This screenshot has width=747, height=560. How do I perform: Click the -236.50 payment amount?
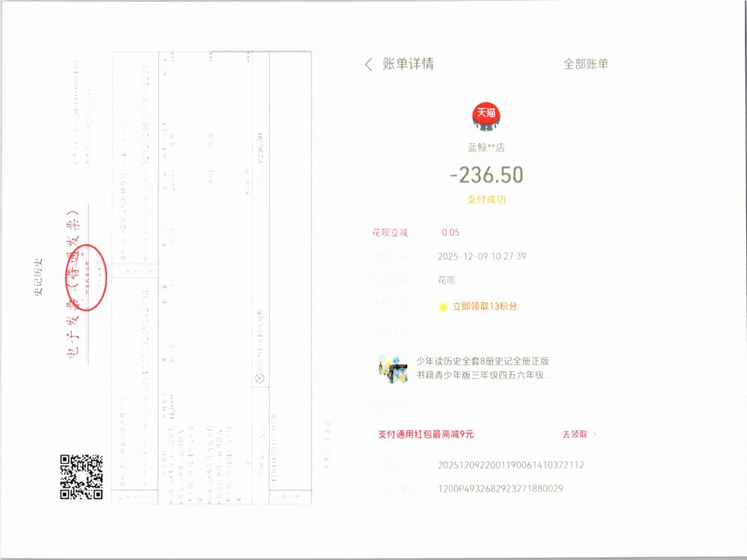click(x=486, y=175)
